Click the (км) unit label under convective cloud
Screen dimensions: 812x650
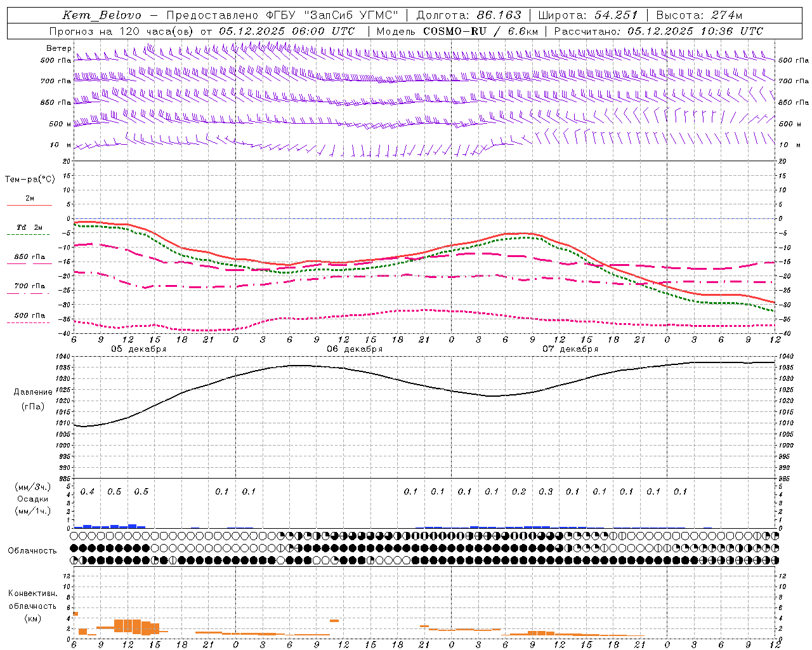click(x=32, y=618)
